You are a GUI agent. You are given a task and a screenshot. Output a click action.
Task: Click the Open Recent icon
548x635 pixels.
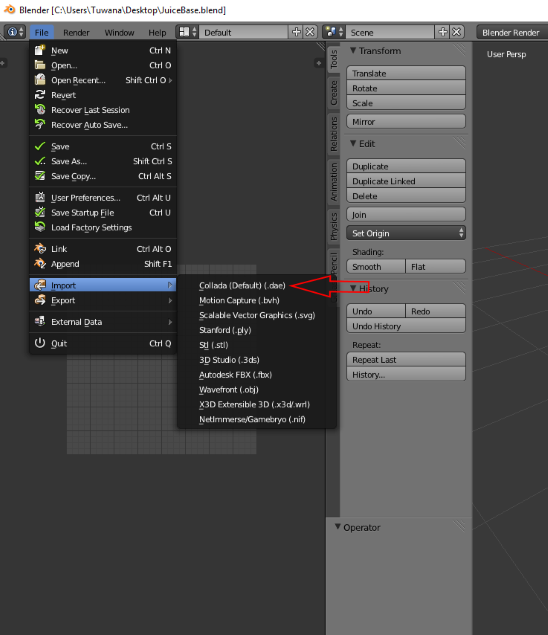point(40,80)
